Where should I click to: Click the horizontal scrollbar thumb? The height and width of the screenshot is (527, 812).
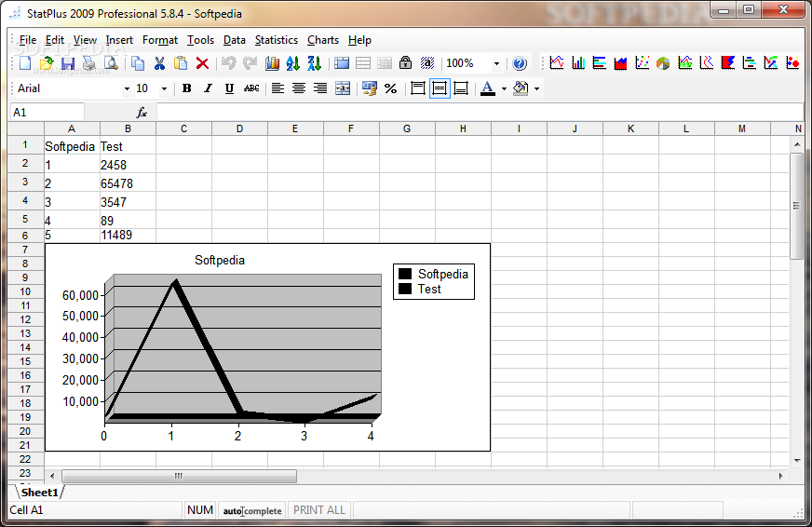click(x=179, y=476)
